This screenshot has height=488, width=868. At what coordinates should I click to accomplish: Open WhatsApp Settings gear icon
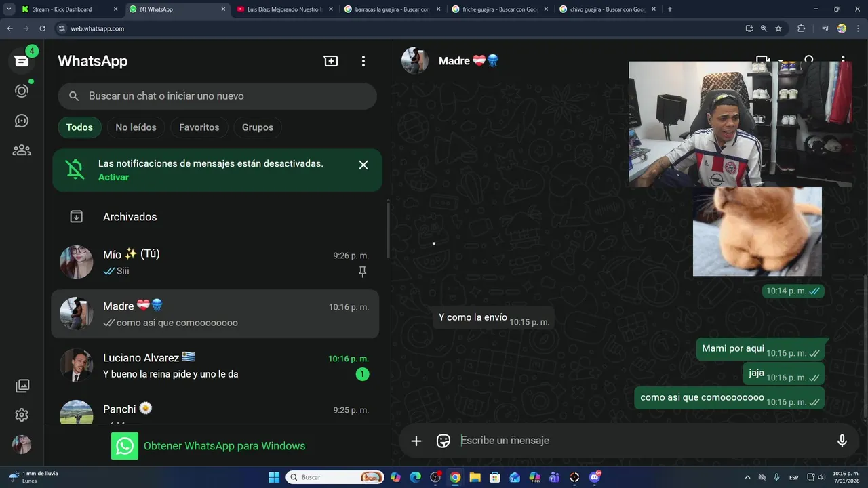point(22,415)
